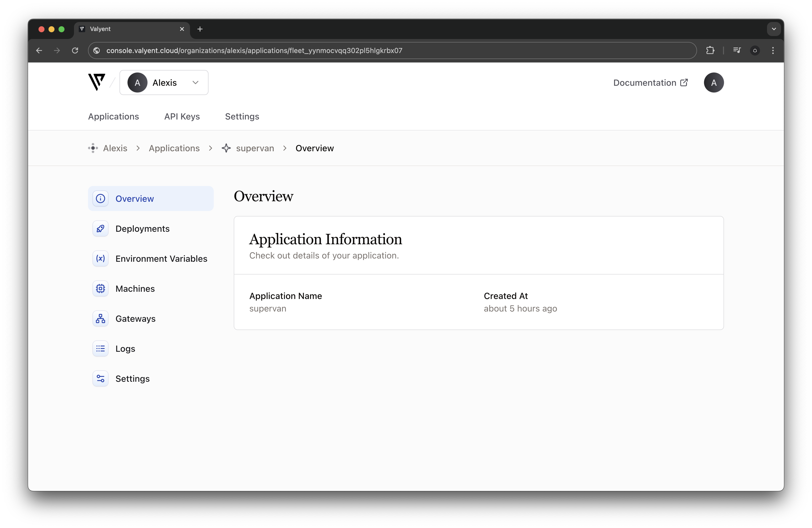Select the Machines chip icon
The image size is (812, 528).
[100, 288]
